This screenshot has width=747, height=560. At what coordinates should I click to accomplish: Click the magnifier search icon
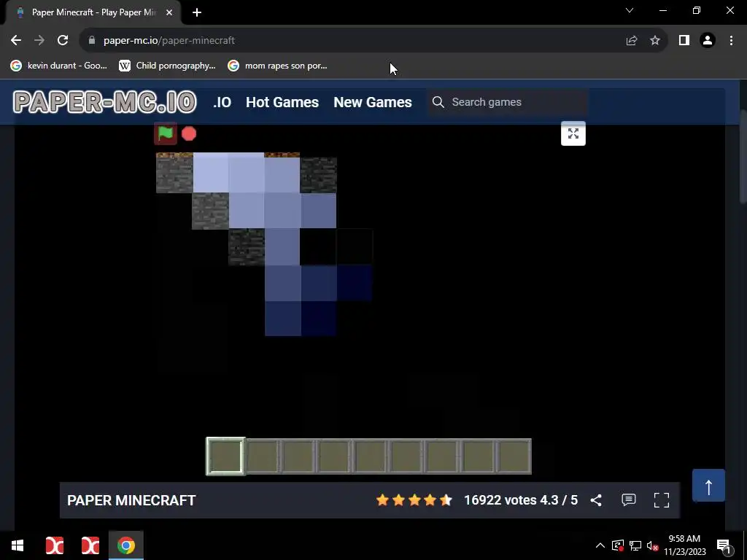tap(438, 102)
